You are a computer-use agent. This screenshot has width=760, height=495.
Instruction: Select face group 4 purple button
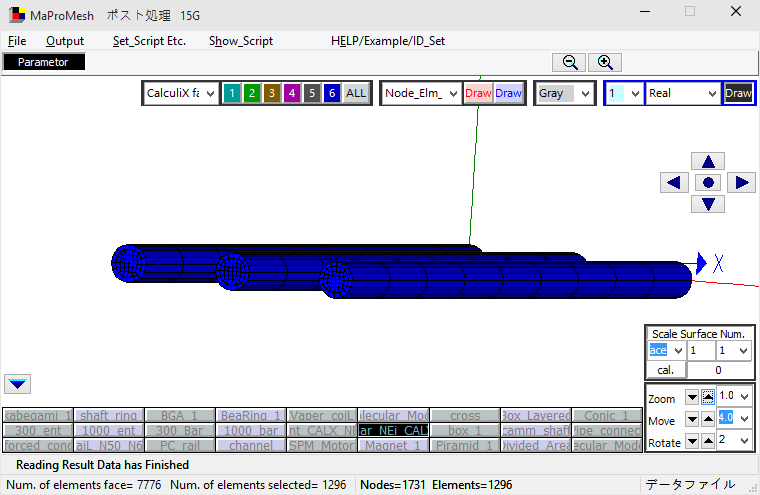(x=292, y=93)
